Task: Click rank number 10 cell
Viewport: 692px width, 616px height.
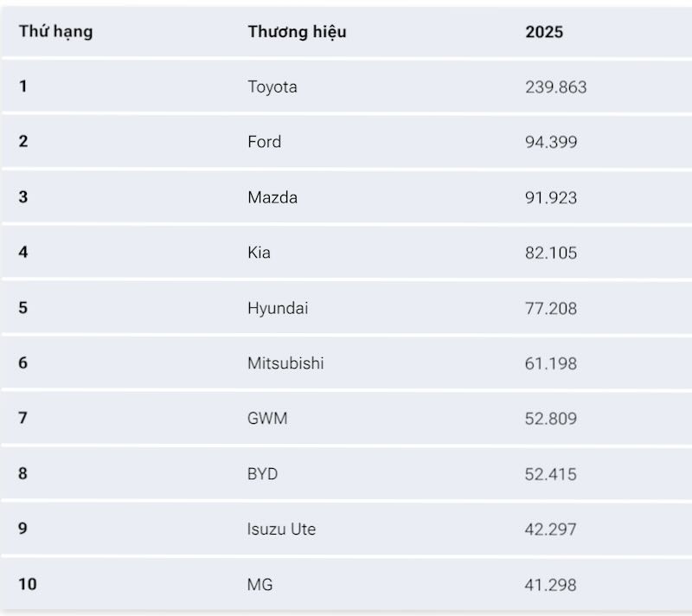Action: click(x=28, y=585)
